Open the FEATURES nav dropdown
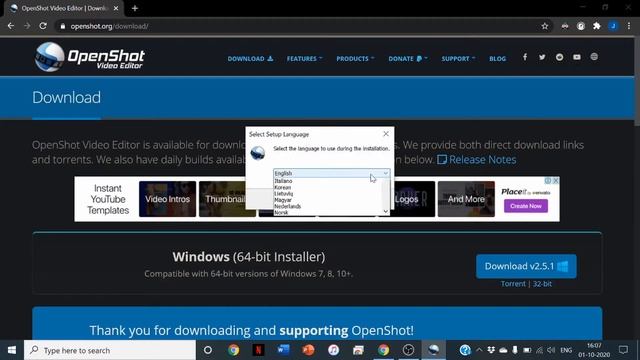Screen dimensions: 640x360 [304, 58]
